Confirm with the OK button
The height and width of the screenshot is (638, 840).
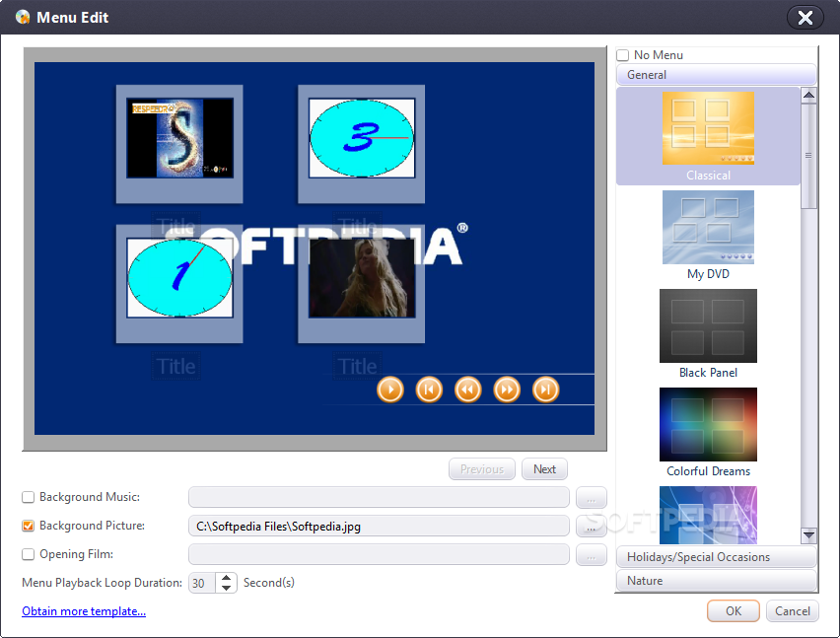tap(734, 611)
